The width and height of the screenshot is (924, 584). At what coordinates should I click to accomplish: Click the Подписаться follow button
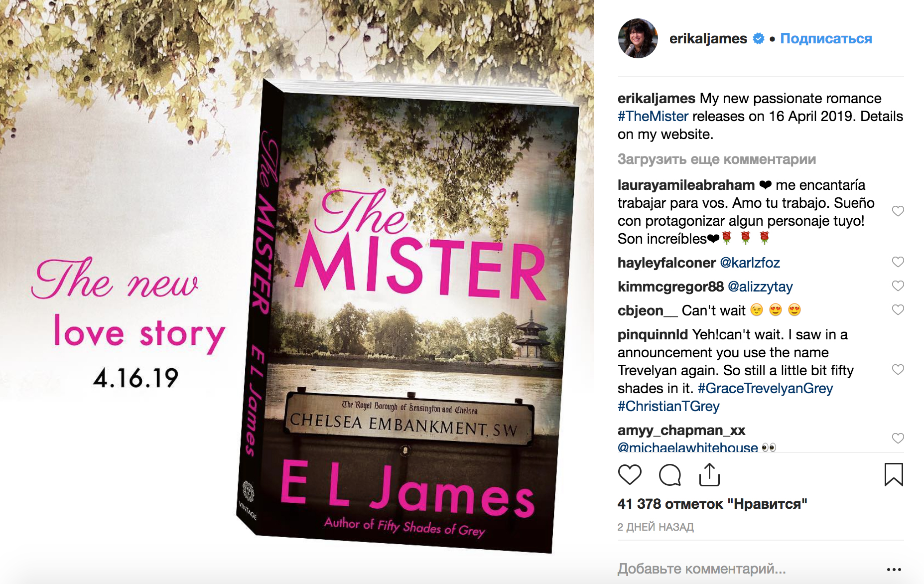[x=826, y=38]
